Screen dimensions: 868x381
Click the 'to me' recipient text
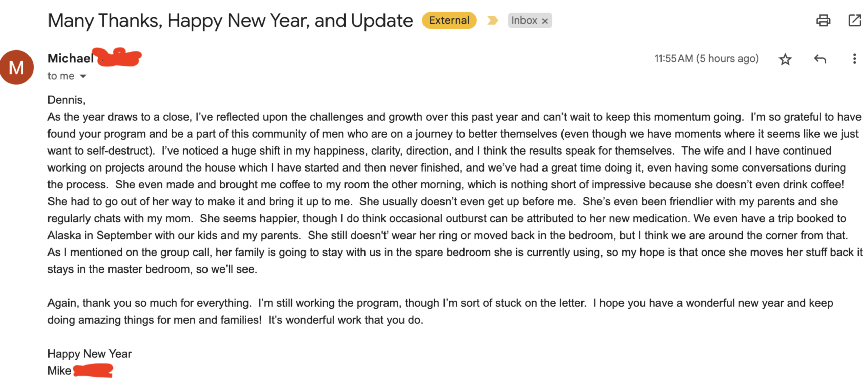tap(61, 76)
